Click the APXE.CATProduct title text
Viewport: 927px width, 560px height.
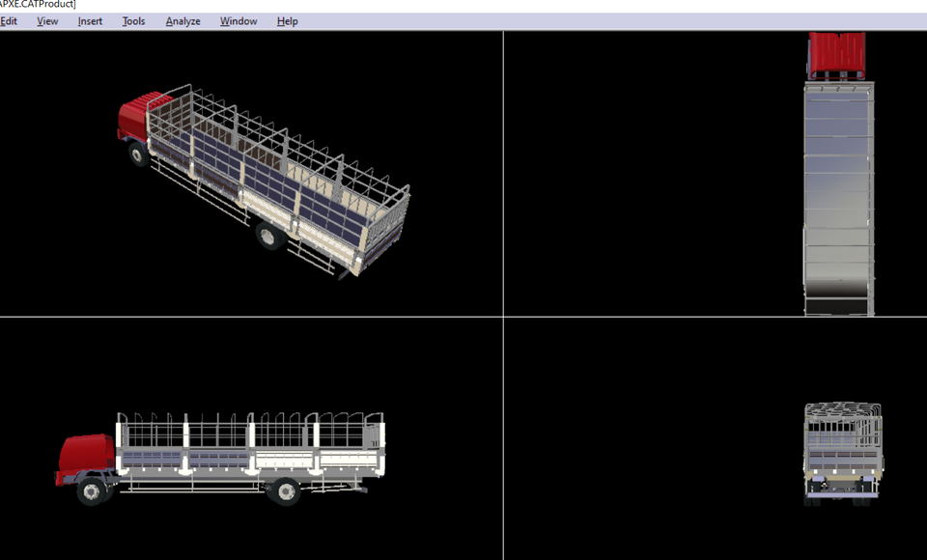coord(37,5)
